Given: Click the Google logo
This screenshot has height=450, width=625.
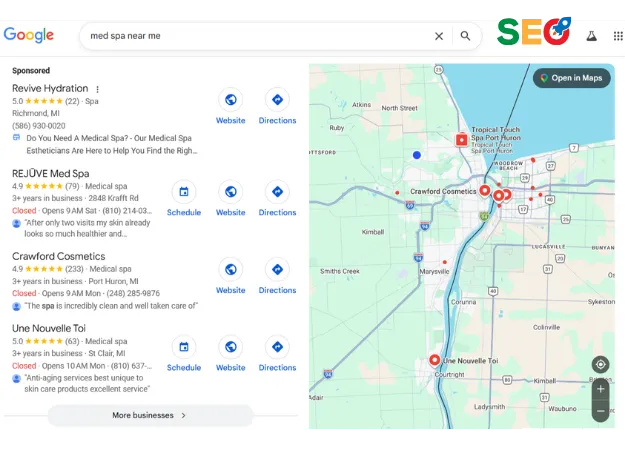Looking at the screenshot, I should 29,35.
